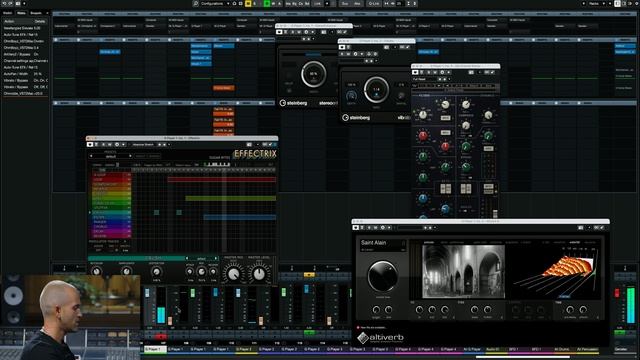
Task: Toggle Effectrix plugin activate button in its header
Action: pos(90,144)
